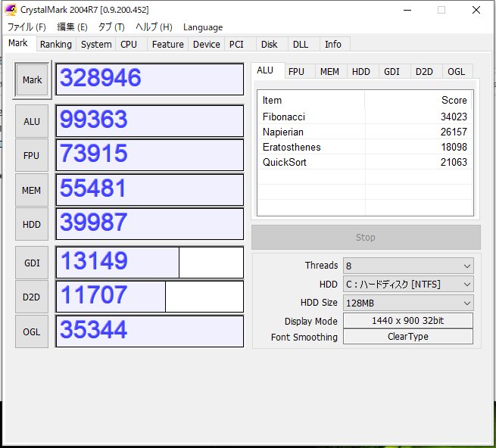Image resolution: width=496 pixels, height=448 pixels.
Task: Click the Font Smoothing ClearType field
Action: [x=408, y=337]
